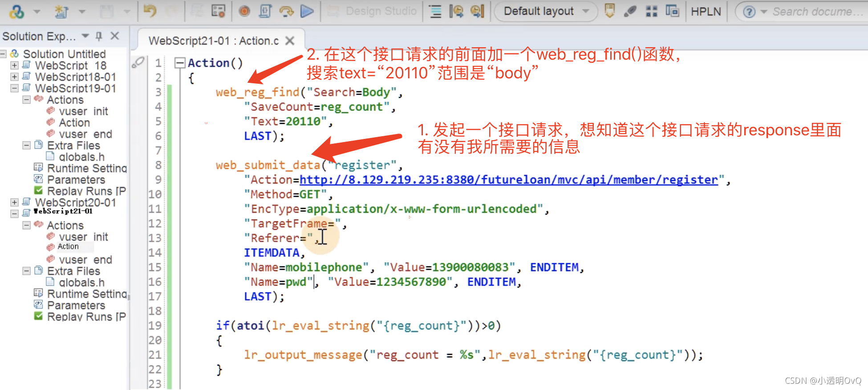This screenshot has width=868, height=390.
Task: Select vuser_init under WebScript21-01 Actions
Action: click(83, 237)
